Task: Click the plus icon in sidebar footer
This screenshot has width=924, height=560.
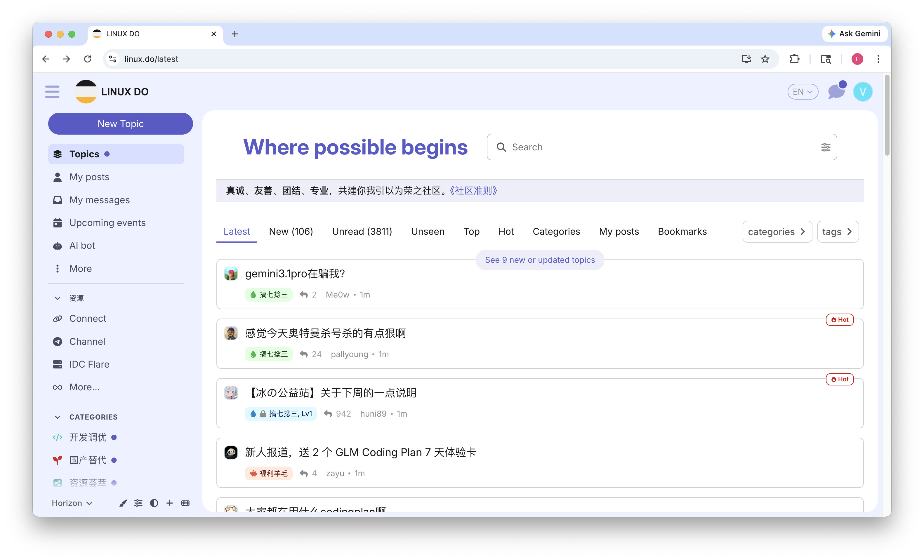Action: (x=169, y=503)
